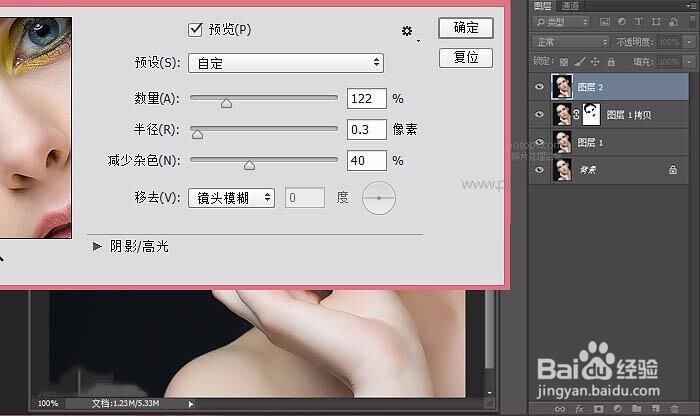The height and width of the screenshot is (416, 700).
Task: Open the layer filter 类型 dropdown
Action: (561, 21)
